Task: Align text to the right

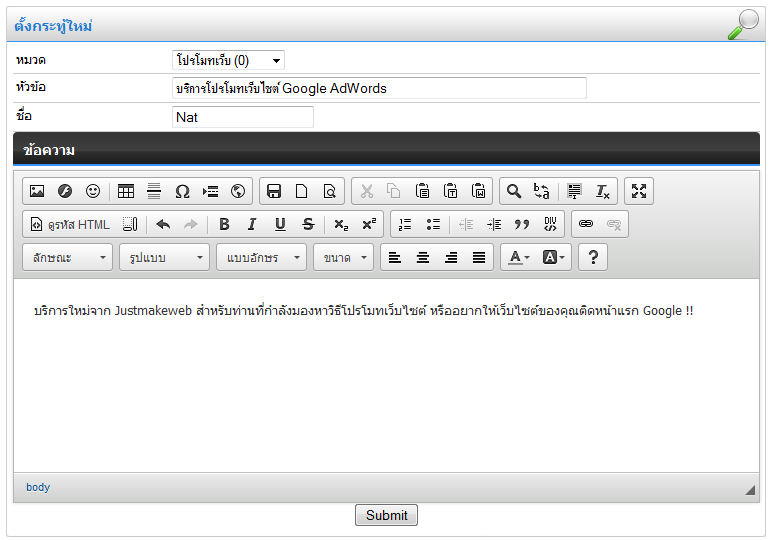Action: coord(451,257)
